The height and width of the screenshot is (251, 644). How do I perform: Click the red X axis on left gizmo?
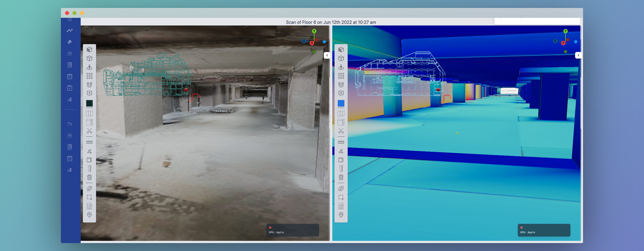[312, 43]
